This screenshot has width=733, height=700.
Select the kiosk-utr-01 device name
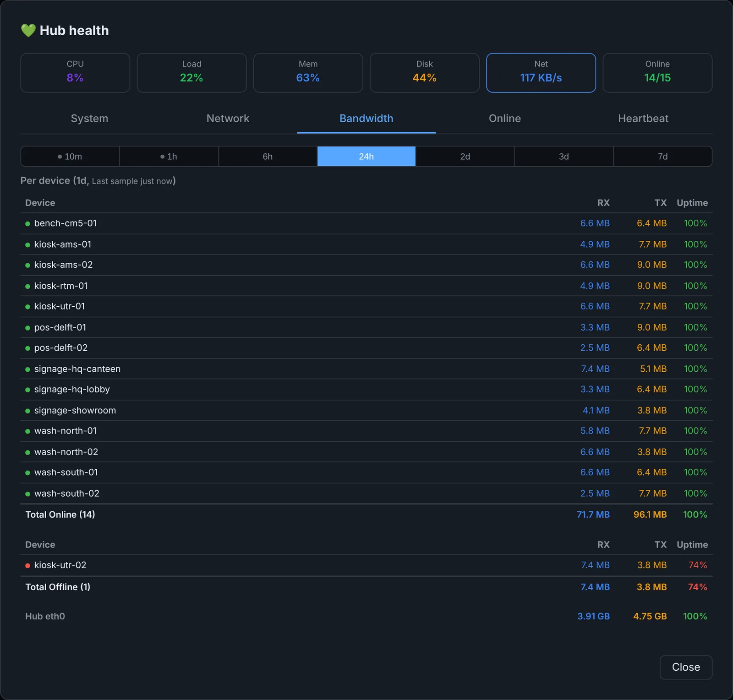60,306
